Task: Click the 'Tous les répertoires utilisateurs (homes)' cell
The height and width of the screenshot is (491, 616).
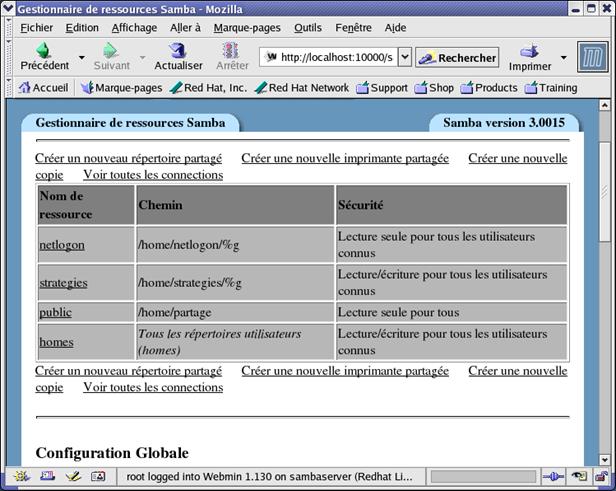Action: 235,342
